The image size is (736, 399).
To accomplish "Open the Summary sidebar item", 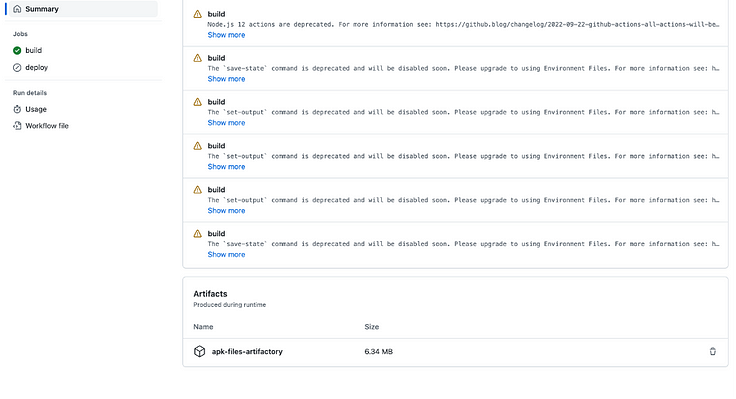I will tap(84, 9).
